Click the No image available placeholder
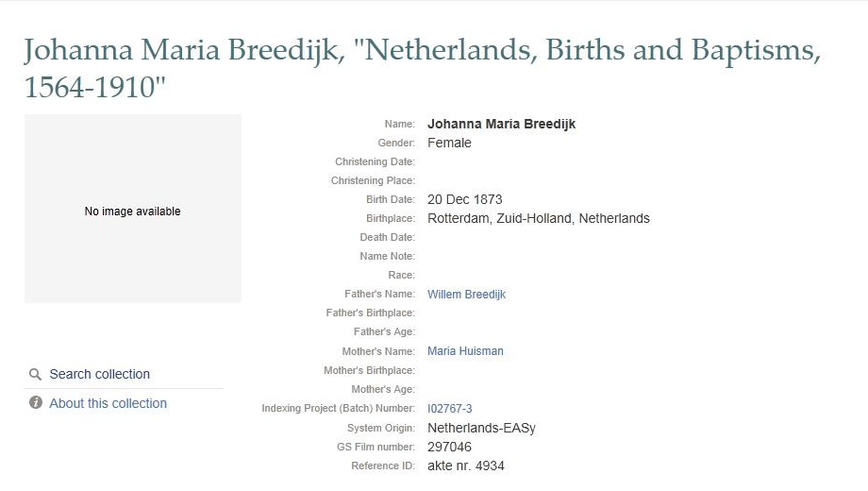This screenshot has width=868, height=491. pos(132,210)
